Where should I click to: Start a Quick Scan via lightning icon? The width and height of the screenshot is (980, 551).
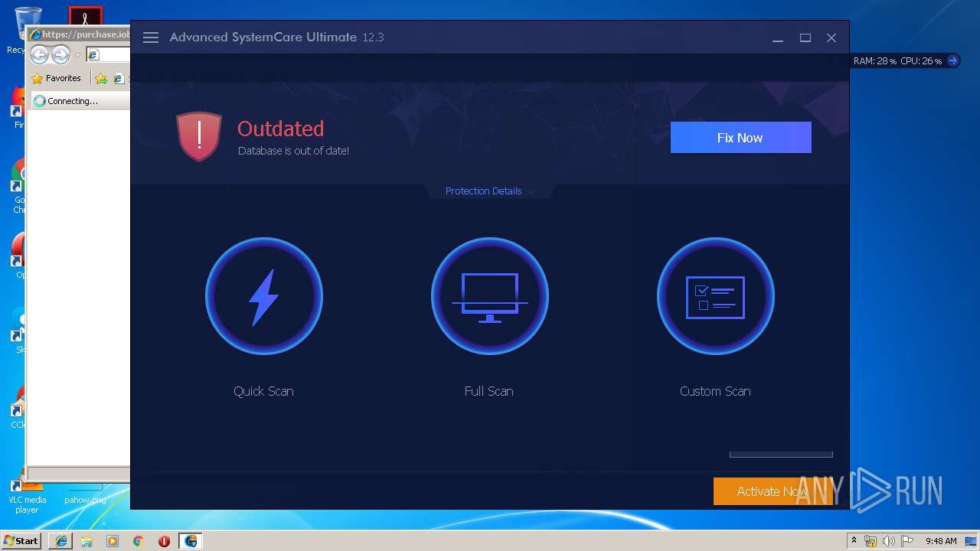pyautogui.click(x=264, y=296)
